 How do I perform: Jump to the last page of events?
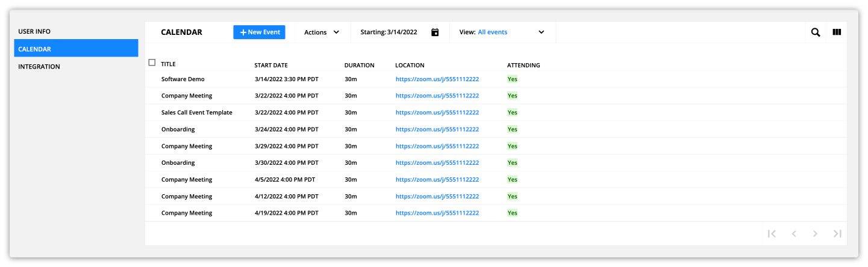[837, 234]
